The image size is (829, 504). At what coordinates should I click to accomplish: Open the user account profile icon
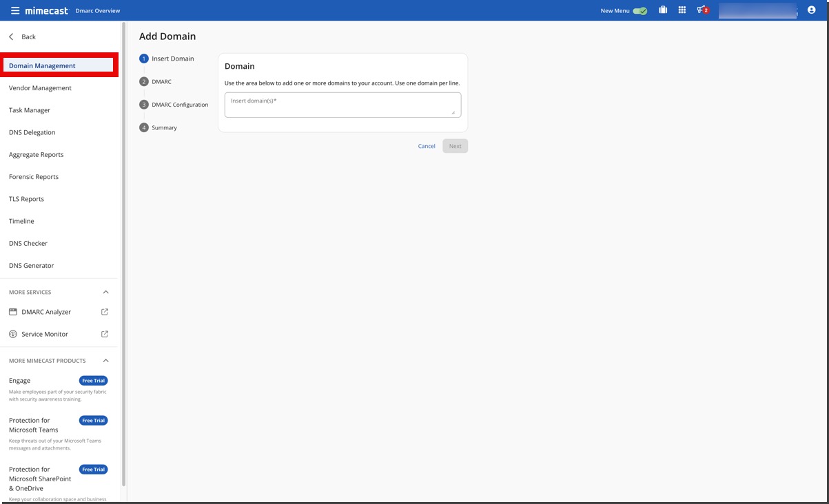pos(811,10)
